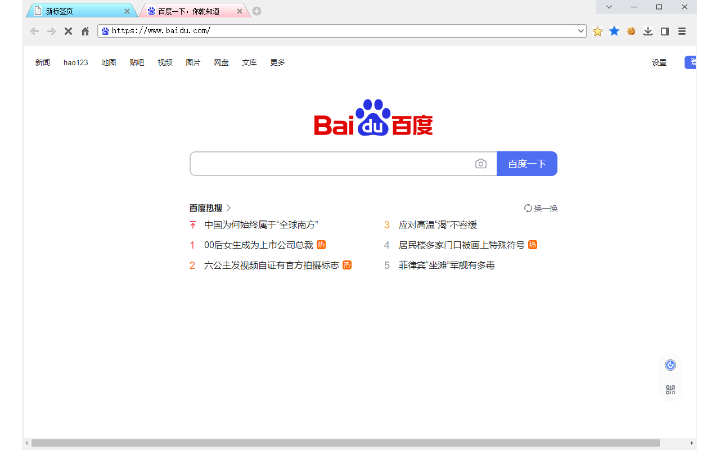Screen dimensions: 720x450
Task: Open the browser hamburger menu
Action: point(682,31)
